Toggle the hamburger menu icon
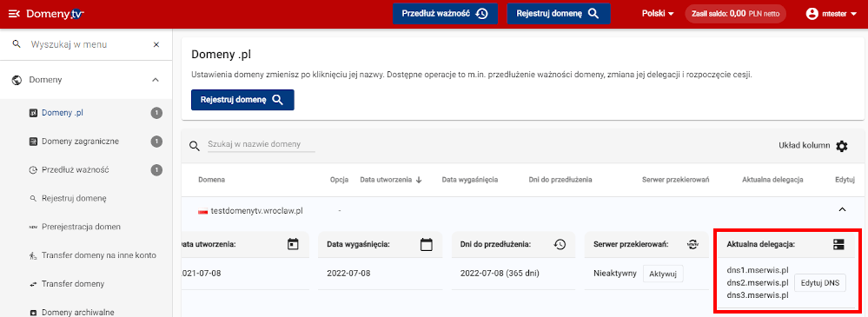 click(15, 14)
